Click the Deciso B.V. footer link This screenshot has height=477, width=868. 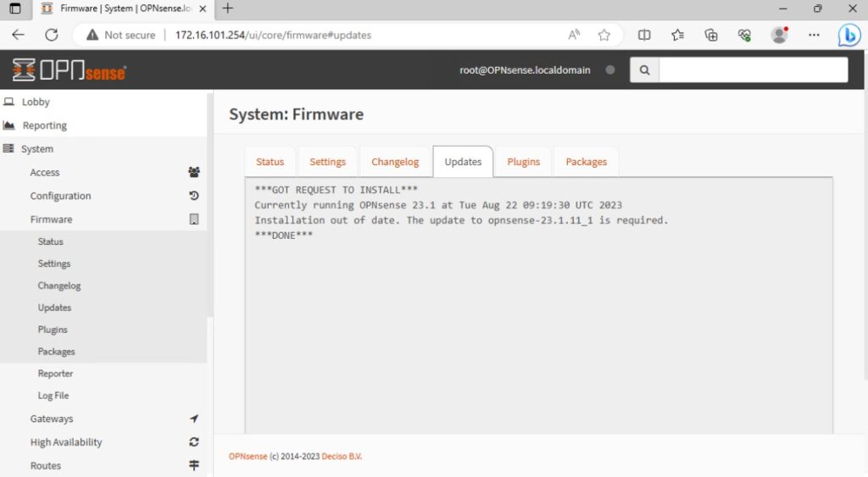pos(342,456)
